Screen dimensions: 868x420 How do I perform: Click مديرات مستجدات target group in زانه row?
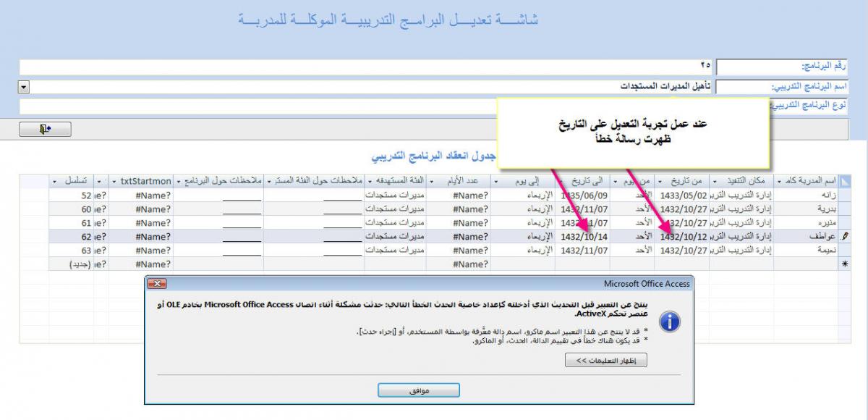click(x=395, y=195)
